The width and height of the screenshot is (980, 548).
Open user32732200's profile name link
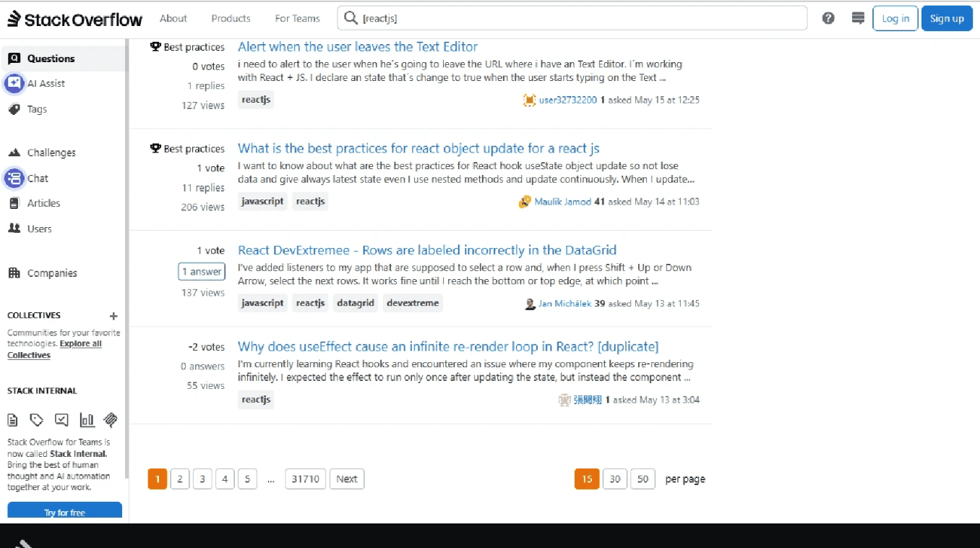[568, 100]
